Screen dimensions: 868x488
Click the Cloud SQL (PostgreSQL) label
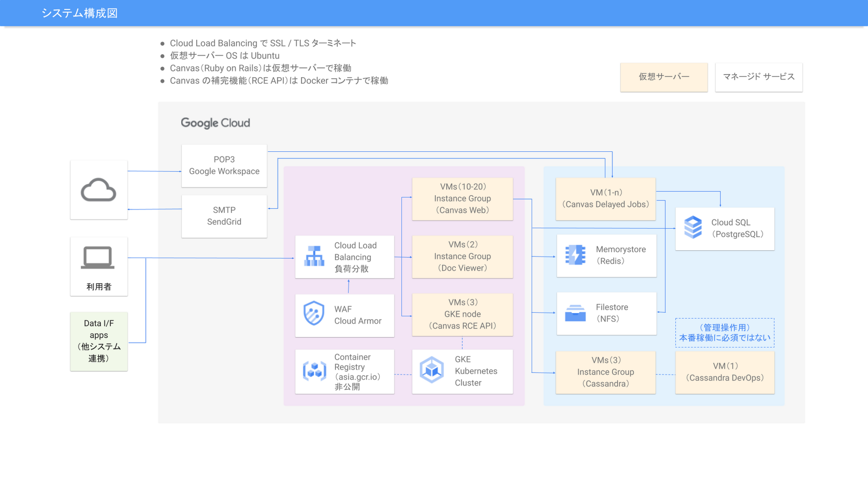(x=737, y=228)
